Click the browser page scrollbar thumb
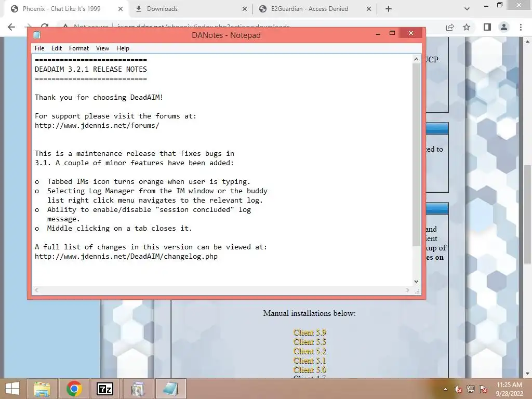The image size is (532, 399). (x=528, y=214)
